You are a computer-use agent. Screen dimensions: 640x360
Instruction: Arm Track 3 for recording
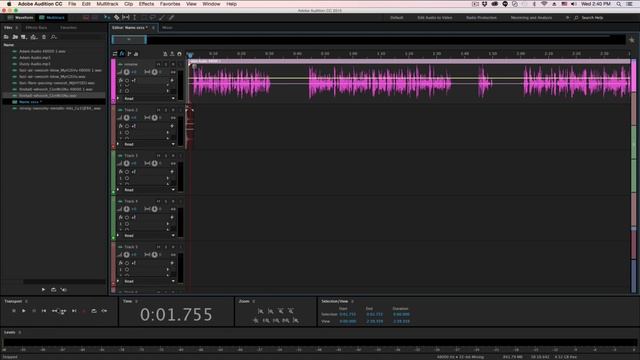coord(173,156)
